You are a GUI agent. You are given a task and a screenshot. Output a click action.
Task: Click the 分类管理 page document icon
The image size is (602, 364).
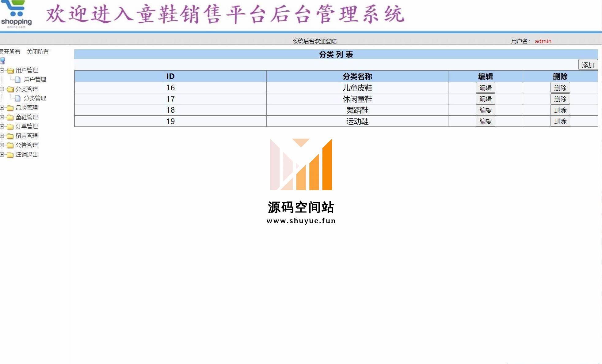pos(18,98)
